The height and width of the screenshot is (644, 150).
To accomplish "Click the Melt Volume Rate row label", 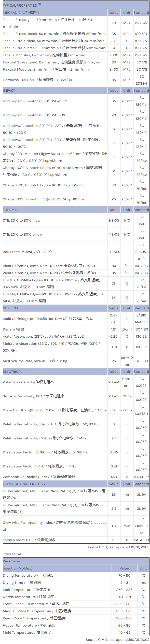I will coord(35,361).
